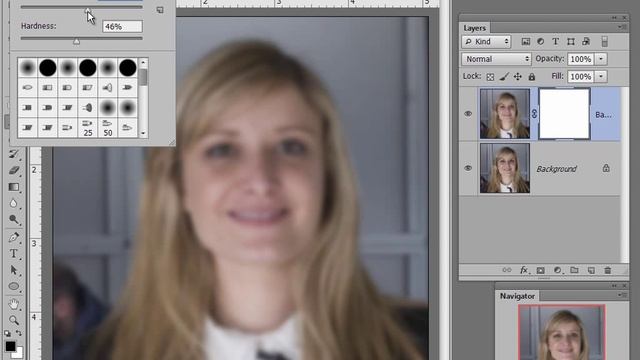Open the Fill slider dropdown arrow
The width and height of the screenshot is (640, 360).
(x=601, y=76)
